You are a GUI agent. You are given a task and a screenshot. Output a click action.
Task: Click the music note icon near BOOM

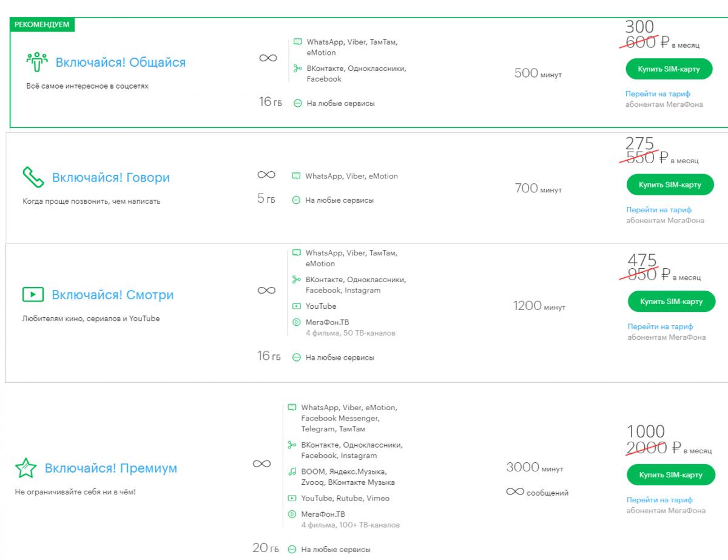click(x=292, y=471)
